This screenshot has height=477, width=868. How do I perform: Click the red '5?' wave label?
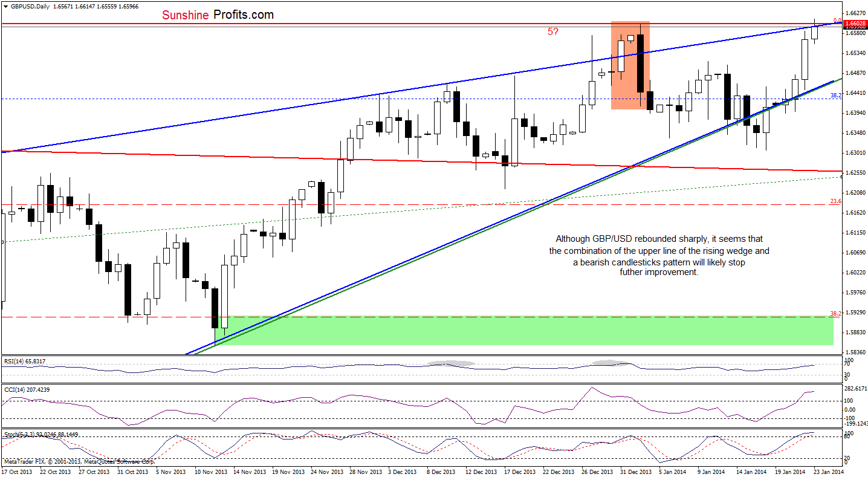coord(553,32)
